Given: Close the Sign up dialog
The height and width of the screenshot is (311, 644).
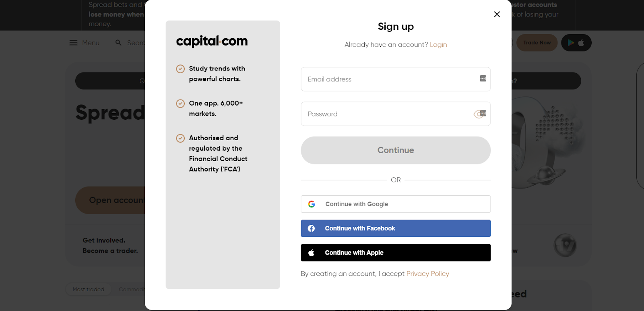Looking at the screenshot, I should [497, 14].
